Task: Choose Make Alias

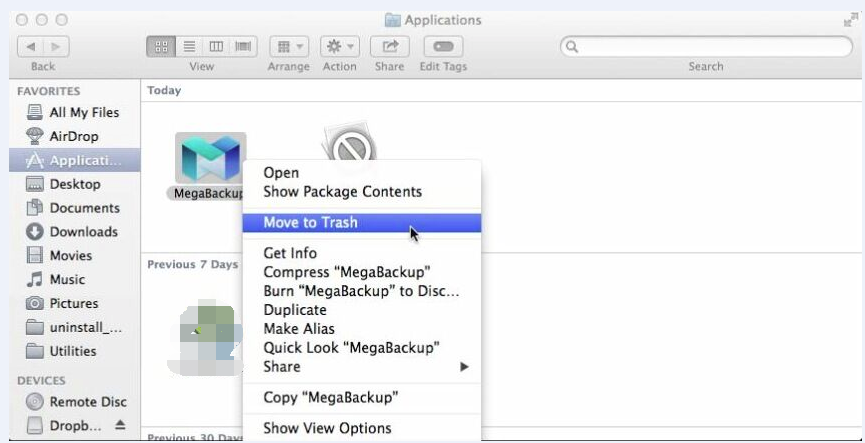Action: (x=362, y=329)
